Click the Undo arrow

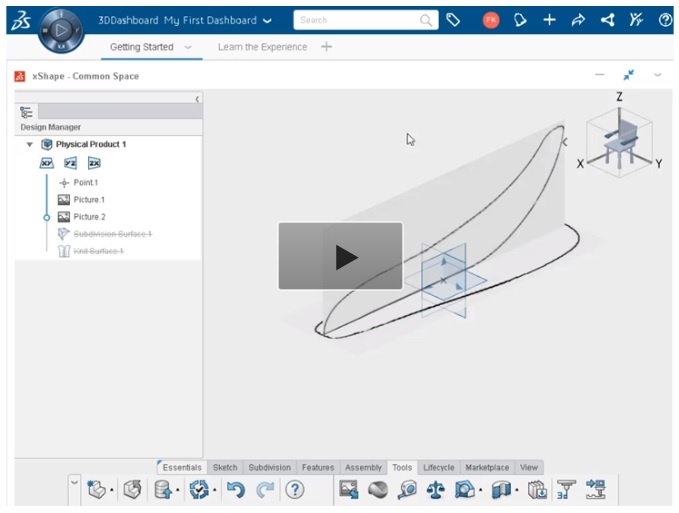coord(236,490)
